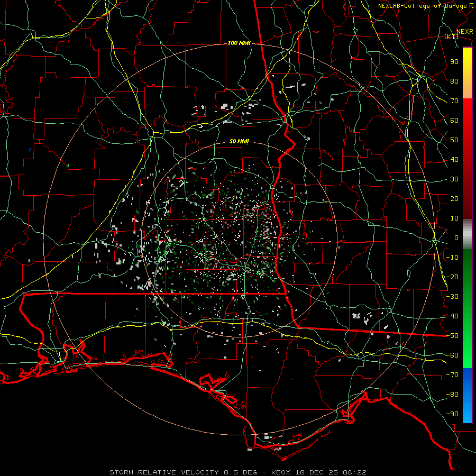This screenshot has width=476, height=476.
Task: Click the 20 value on the velocity scale
Action: [454, 198]
